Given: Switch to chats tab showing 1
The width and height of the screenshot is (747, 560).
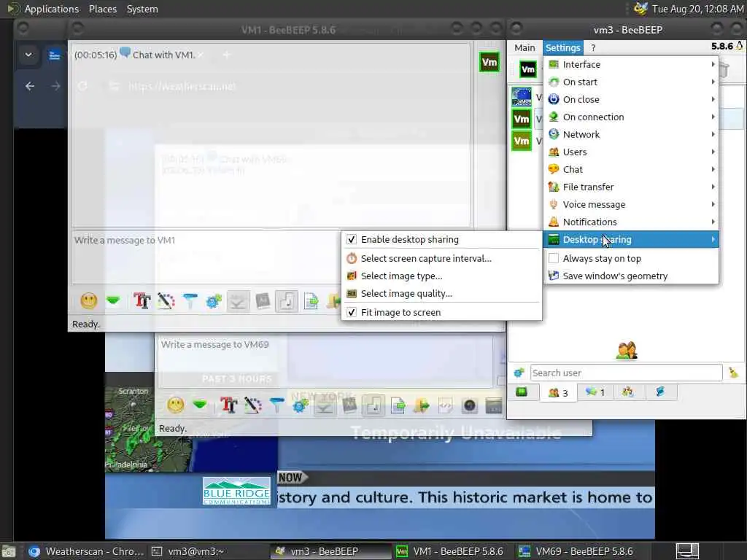Looking at the screenshot, I should point(595,392).
